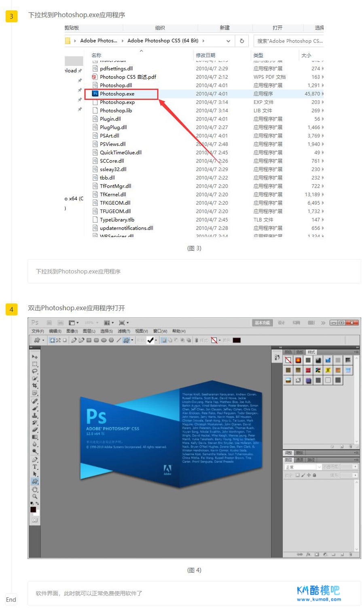The width and height of the screenshot is (364, 609).
Task: Choose the Rectangle shape in options bar
Action: pyautogui.click(x=89, y=340)
